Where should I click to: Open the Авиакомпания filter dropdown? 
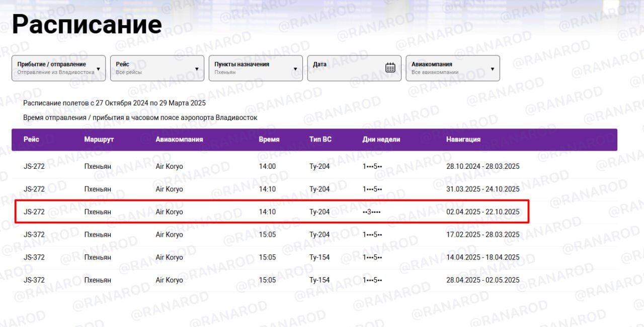pos(453,68)
